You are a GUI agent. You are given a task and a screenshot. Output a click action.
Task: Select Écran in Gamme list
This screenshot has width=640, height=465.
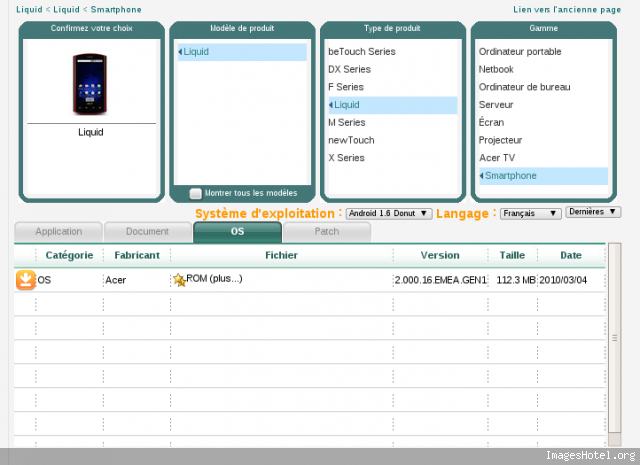(x=491, y=122)
